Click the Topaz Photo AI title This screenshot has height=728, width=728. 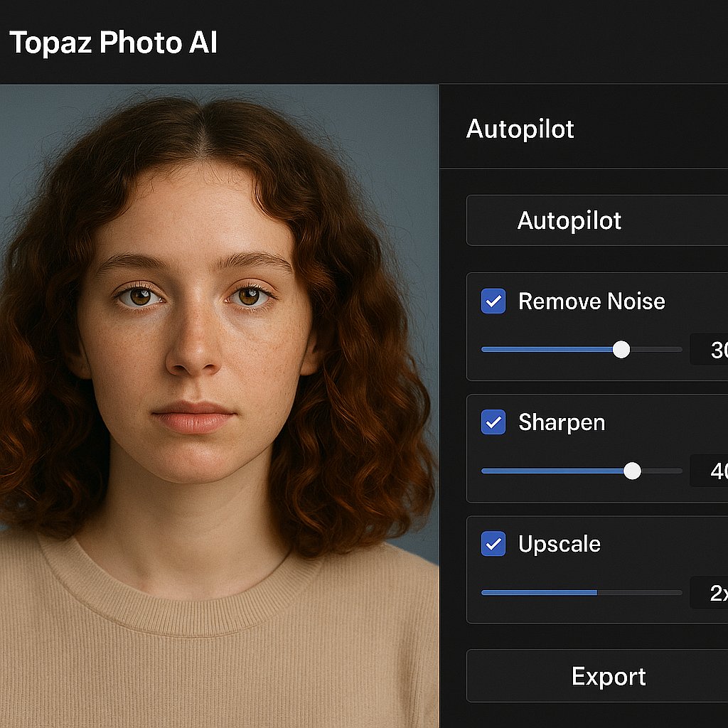coord(113,42)
